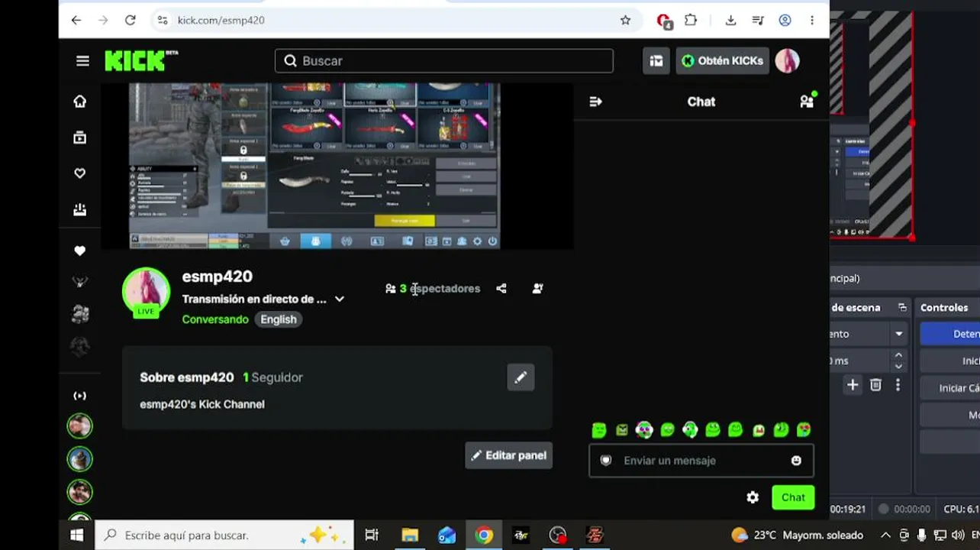The width and height of the screenshot is (980, 550).
Task: Collapse the chat panel with arrow icon
Action: [x=596, y=102]
